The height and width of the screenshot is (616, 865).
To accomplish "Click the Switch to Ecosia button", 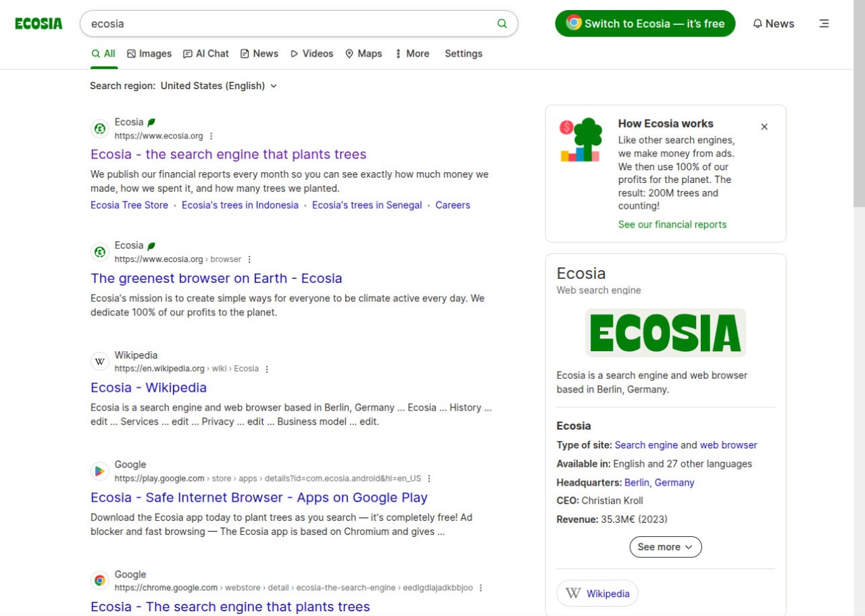I will (645, 23).
